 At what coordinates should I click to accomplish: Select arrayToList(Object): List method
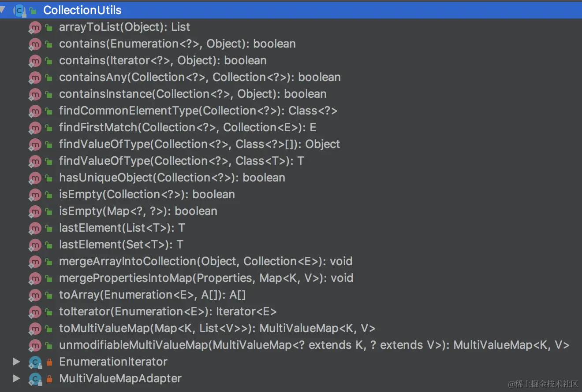124,27
